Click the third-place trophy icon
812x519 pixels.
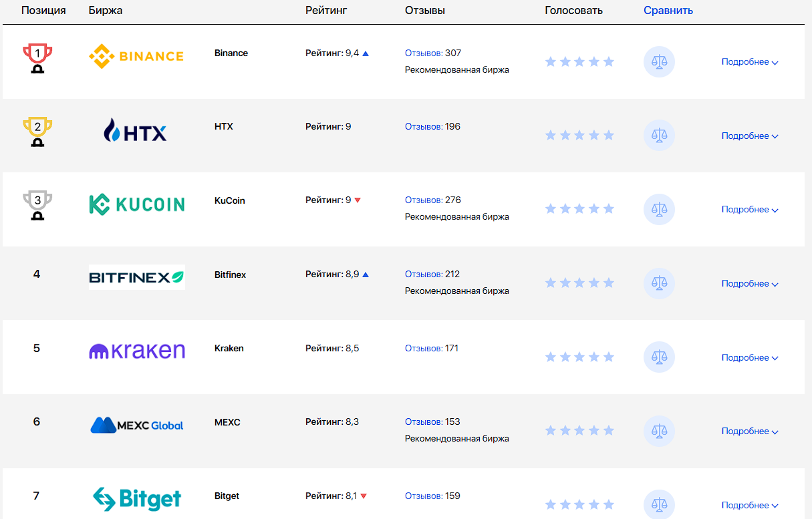(37, 205)
